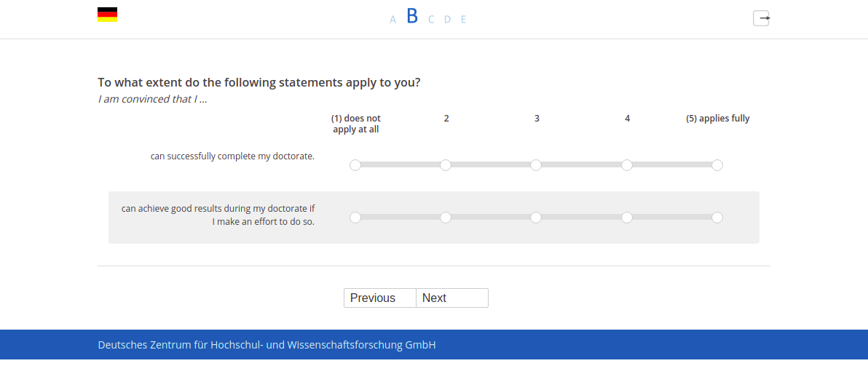Click the Next button
The image size is (868, 366).
[452, 298]
